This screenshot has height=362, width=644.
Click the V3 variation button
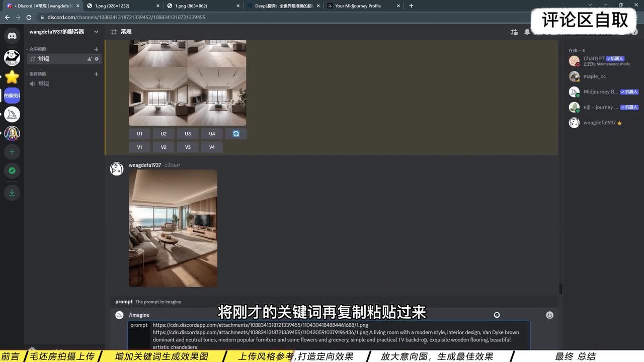click(188, 147)
